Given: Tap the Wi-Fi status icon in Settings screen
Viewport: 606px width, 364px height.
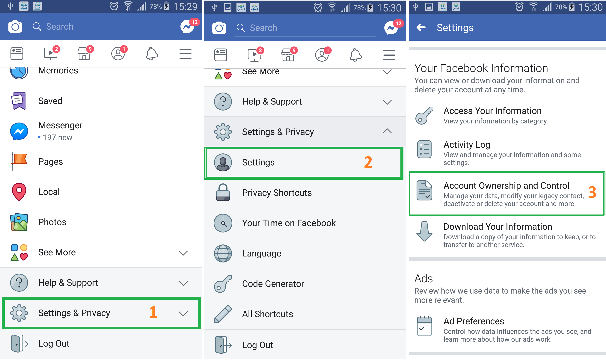Looking at the screenshot, I should tap(533, 7).
